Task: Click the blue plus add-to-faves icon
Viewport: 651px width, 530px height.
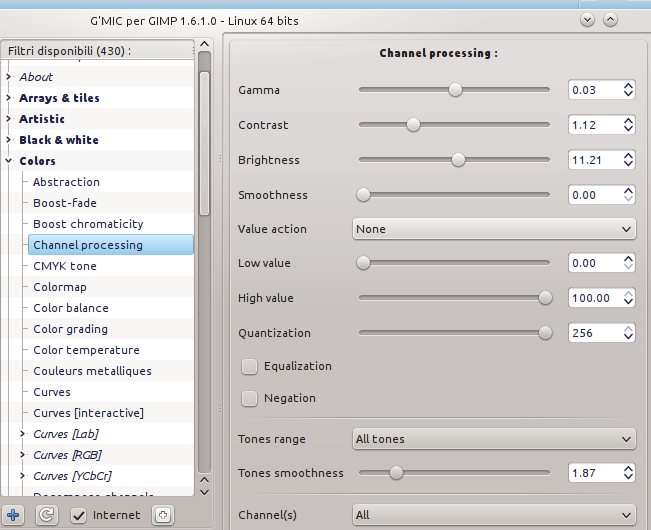Action: (x=13, y=515)
